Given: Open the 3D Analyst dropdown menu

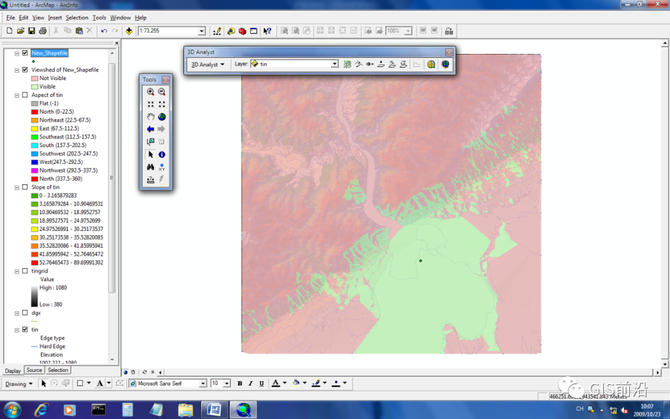Looking at the screenshot, I should [207, 64].
